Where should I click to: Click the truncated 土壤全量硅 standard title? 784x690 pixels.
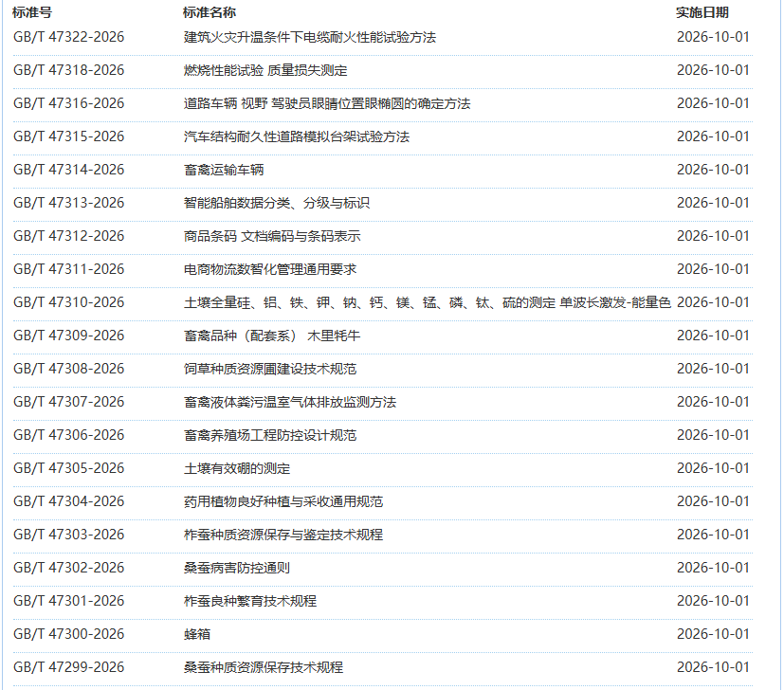[427, 302]
